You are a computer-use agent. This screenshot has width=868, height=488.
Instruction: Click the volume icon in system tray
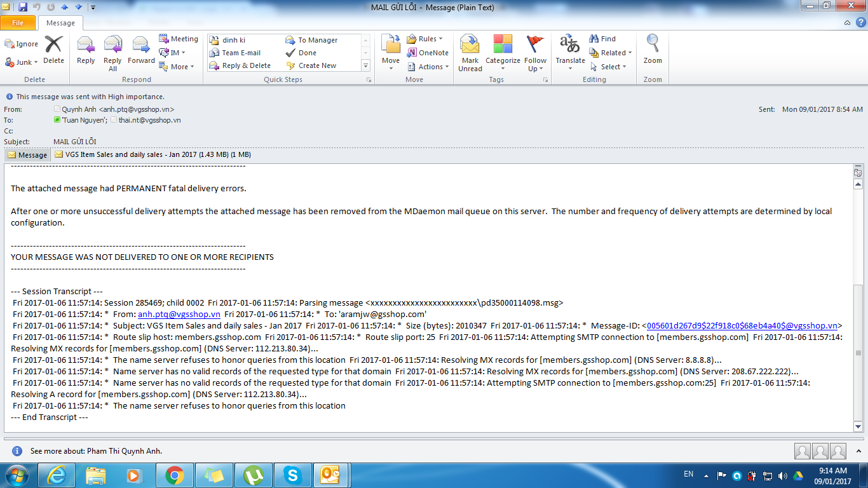(782, 475)
